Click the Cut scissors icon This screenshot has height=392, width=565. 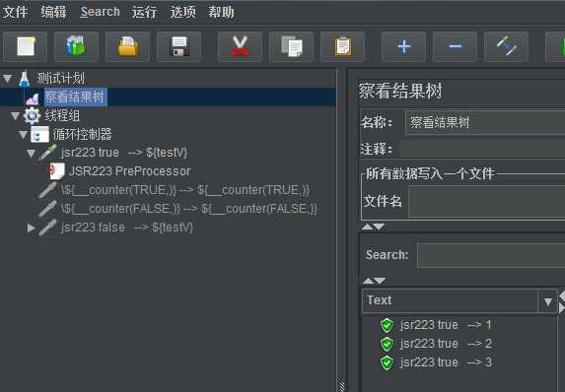[240, 46]
